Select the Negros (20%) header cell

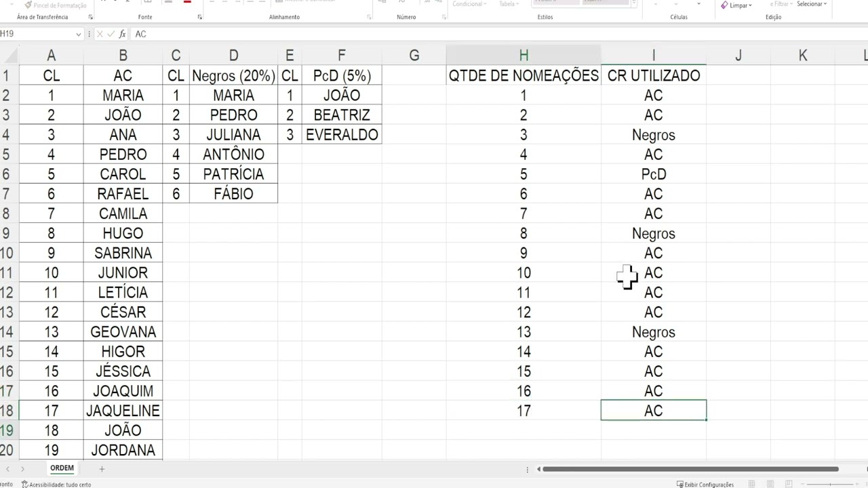point(233,75)
